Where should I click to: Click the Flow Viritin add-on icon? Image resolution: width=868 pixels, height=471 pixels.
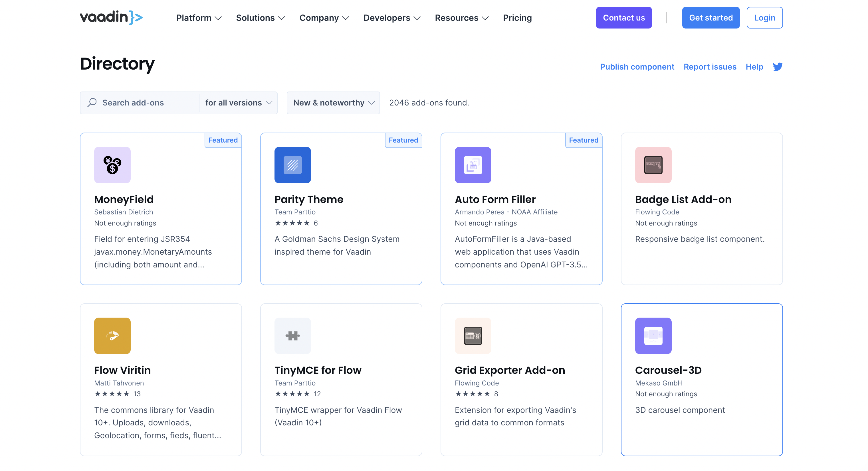point(112,335)
